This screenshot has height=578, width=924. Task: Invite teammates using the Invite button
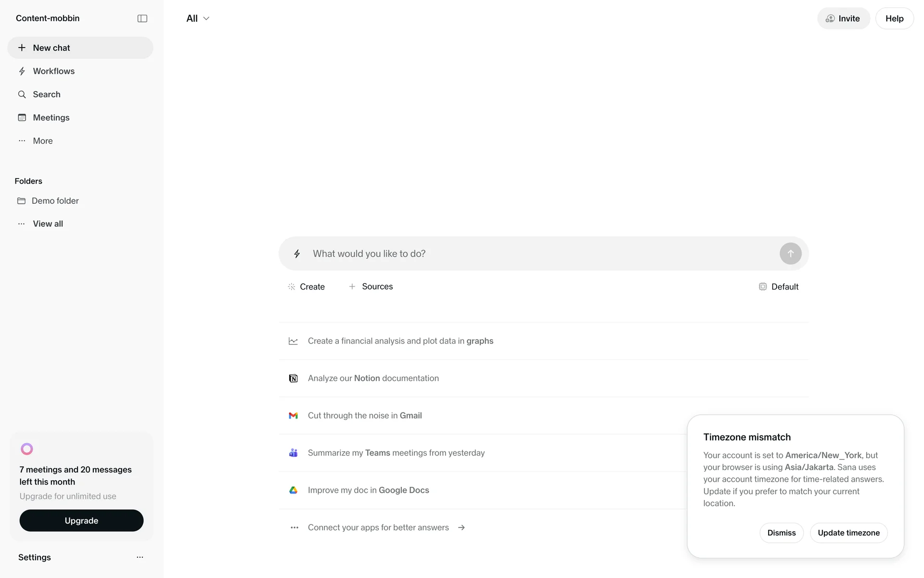[843, 18]
